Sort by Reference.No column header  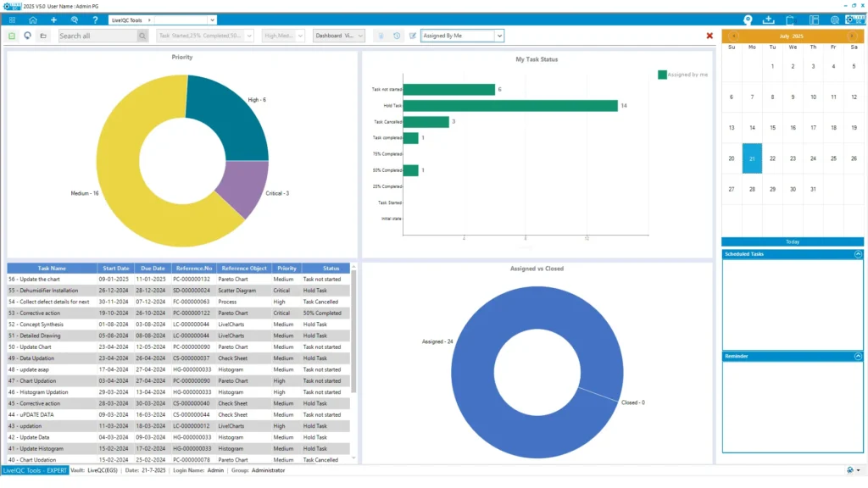click(194, 269)
